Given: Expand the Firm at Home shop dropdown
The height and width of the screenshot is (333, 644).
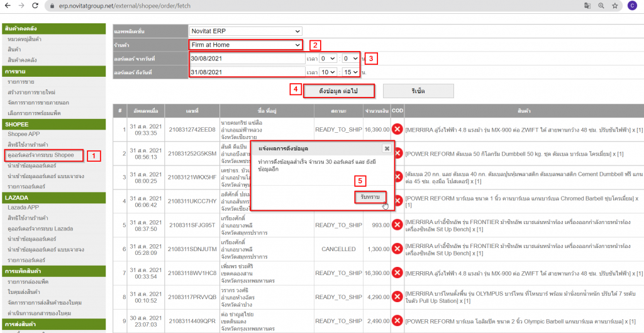Looking at the screenshot, I should click(x=246, y=45).
